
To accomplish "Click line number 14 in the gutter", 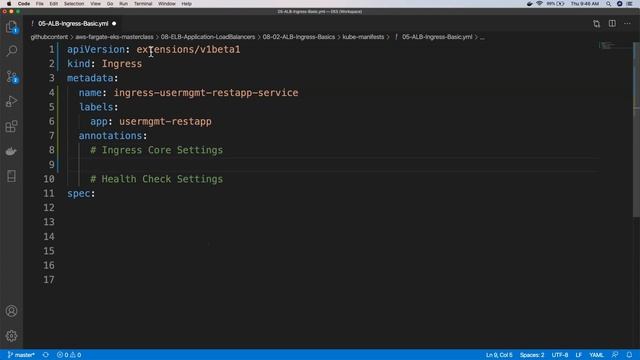I will pyautogui.click(x=49, y=237).
